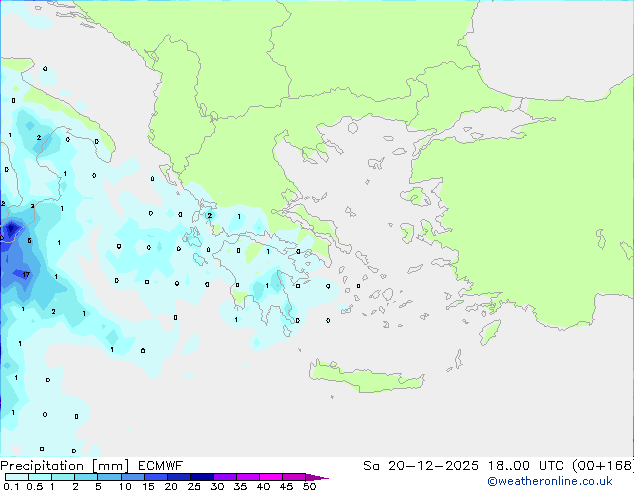Click the '20' legend scale label
634x490 pixels.
171,486
